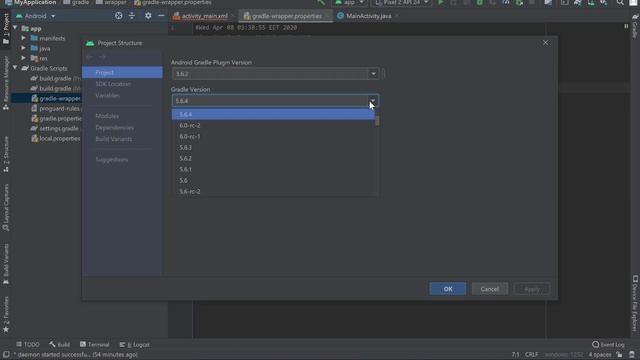Open the 1: Project tool window tab
The image size is (640, 360).
tap(6, 28)
